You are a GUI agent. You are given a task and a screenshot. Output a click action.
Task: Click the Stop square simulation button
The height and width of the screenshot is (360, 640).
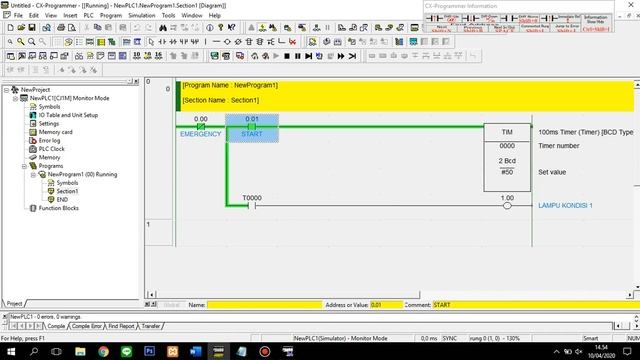(x=287, y=56)
